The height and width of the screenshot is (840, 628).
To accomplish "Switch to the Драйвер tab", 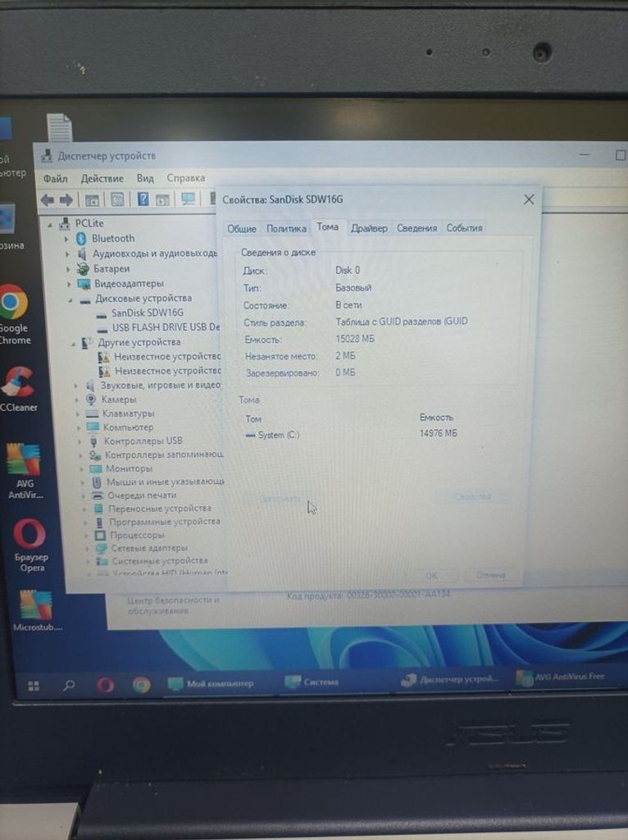I will pyautogui.click(x=369, y=228).
